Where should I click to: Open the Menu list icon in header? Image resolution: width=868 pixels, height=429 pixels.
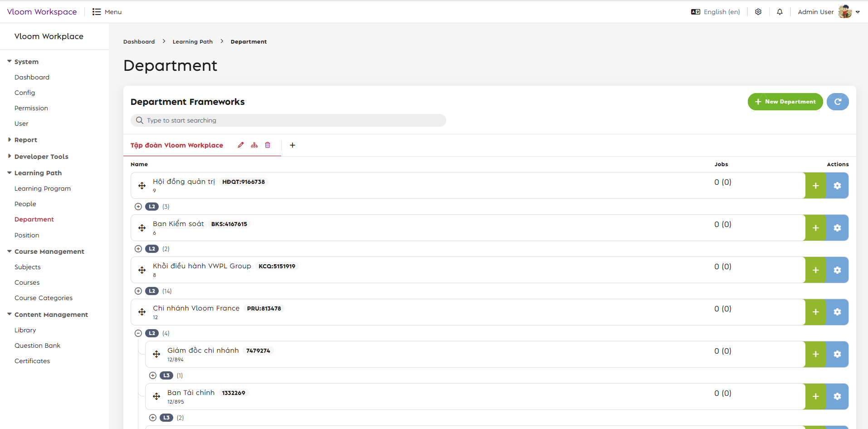96,12
